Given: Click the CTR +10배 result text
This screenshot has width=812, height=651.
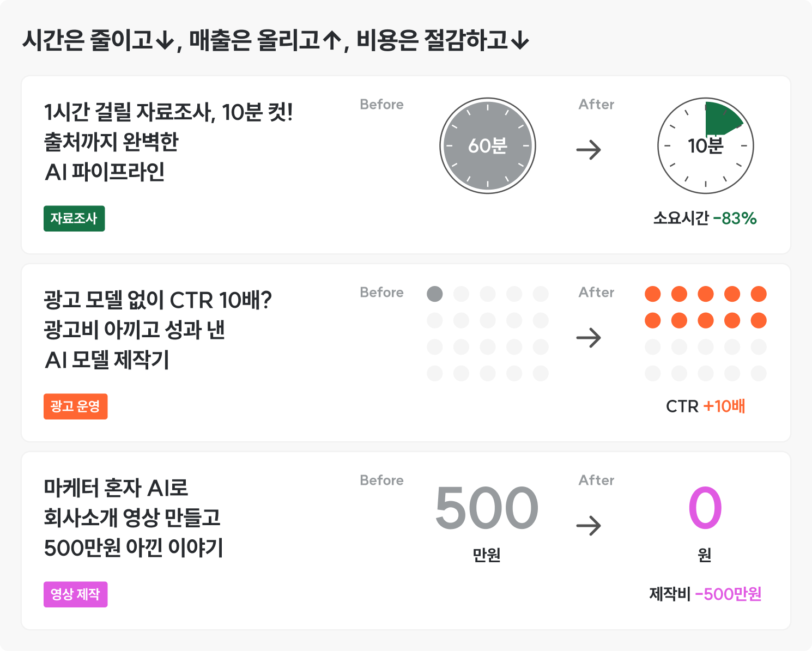Looking at the screenshot, I should pyautogui.click(x=705, y=406).
